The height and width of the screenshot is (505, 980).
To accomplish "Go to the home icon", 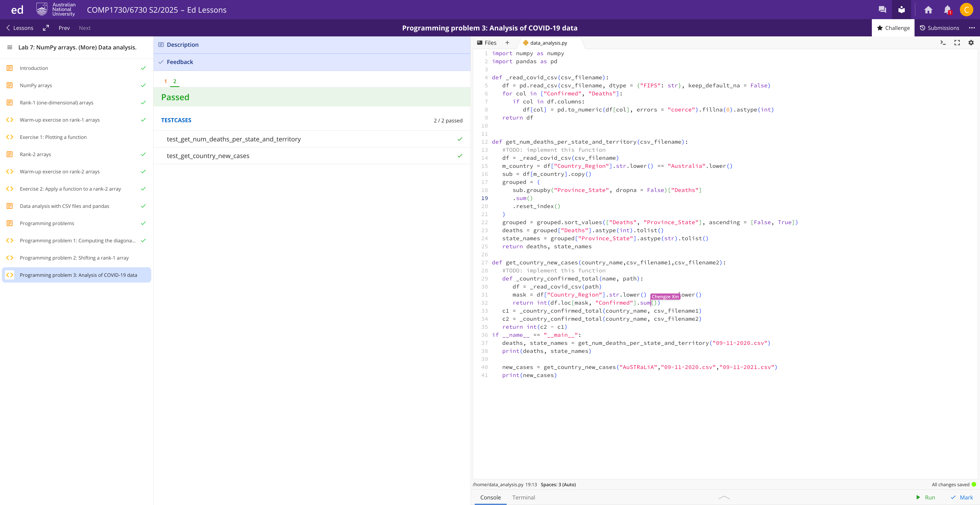I will [928, 10].
